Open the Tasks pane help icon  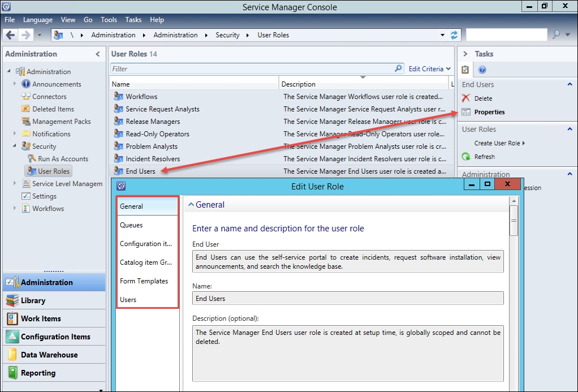(x=482, y=70)
